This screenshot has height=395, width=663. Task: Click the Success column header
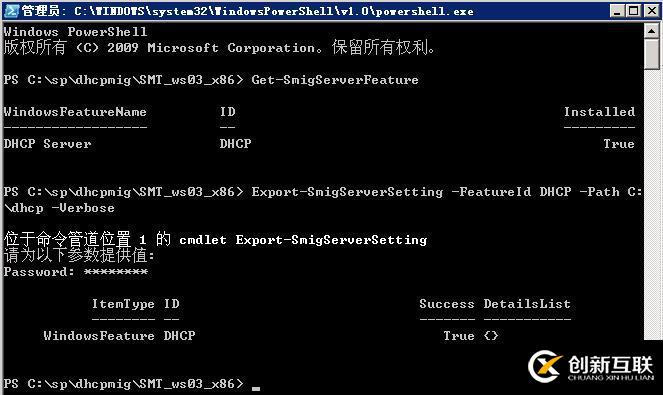(447, 304)
